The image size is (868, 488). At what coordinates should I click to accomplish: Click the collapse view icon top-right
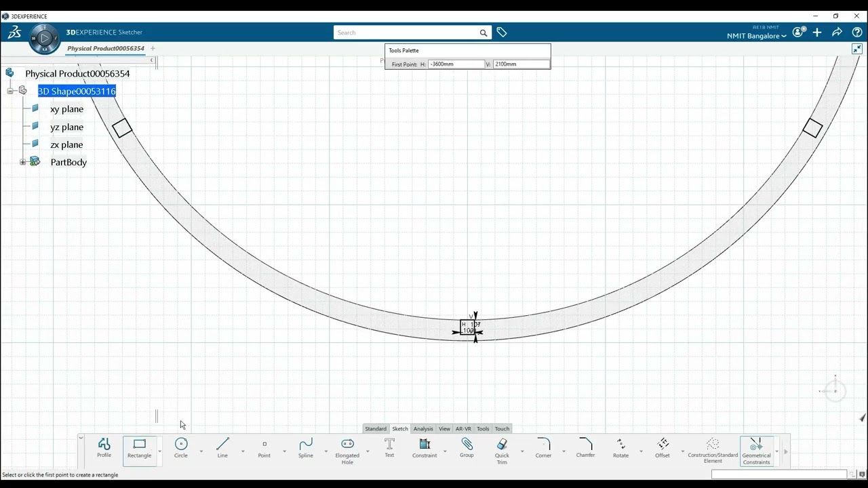tap(857, 49)
